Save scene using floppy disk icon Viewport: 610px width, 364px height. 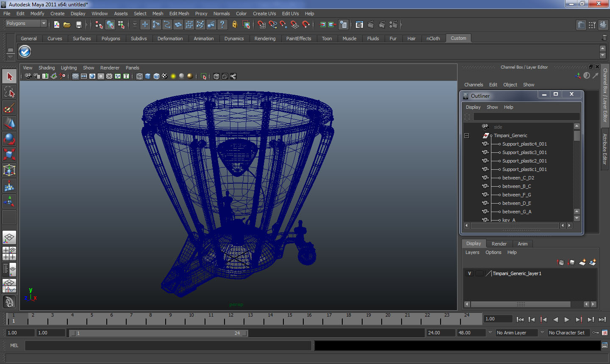(x=78, y=25)
